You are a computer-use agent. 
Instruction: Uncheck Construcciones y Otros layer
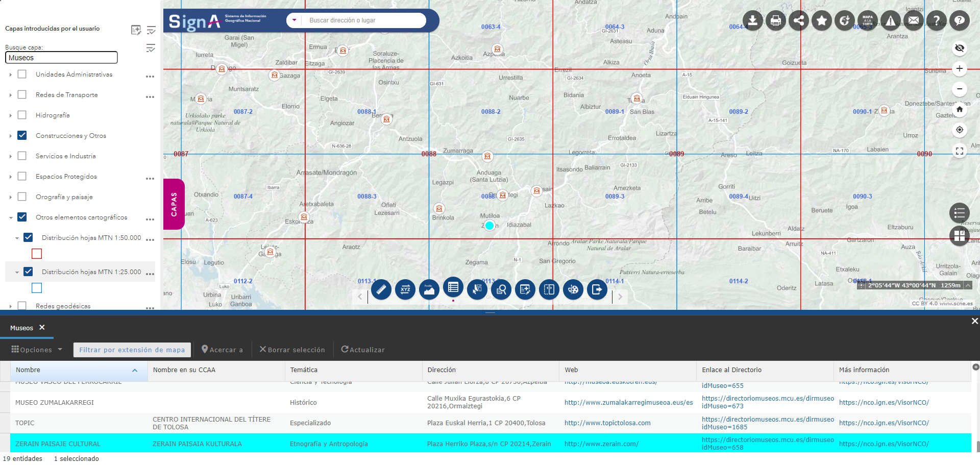[x=22, y=136]
